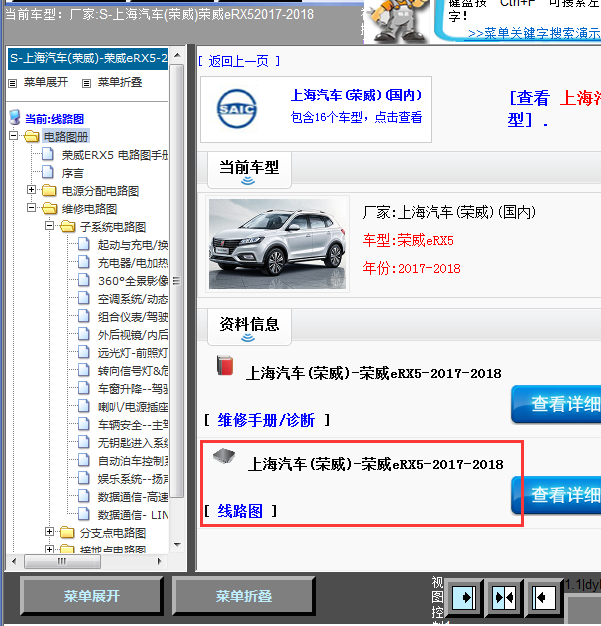The image size is (601, 626).
Task: Click the 分支点电路图 folder icon
Action: click(x=67, y=532)
